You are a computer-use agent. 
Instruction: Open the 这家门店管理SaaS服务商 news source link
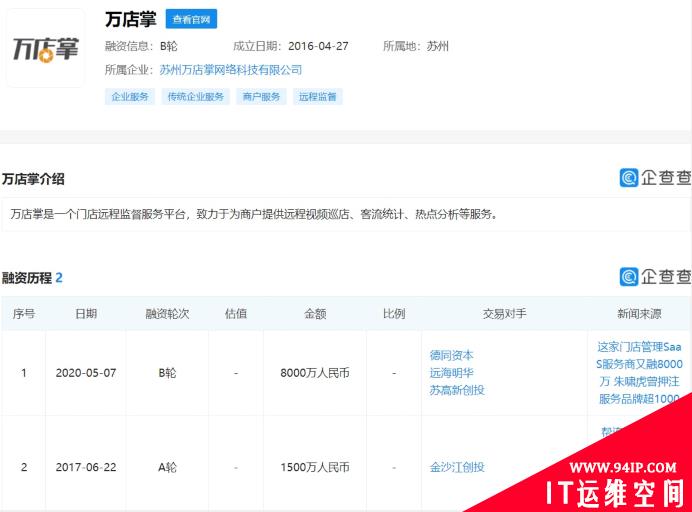point(639,373)
